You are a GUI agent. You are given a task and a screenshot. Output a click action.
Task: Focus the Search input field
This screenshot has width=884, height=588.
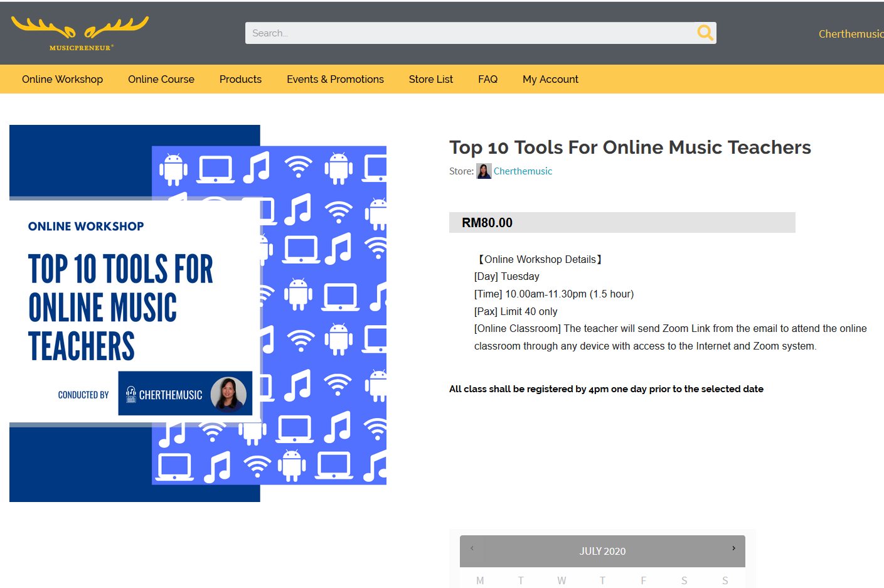(471, 33)
